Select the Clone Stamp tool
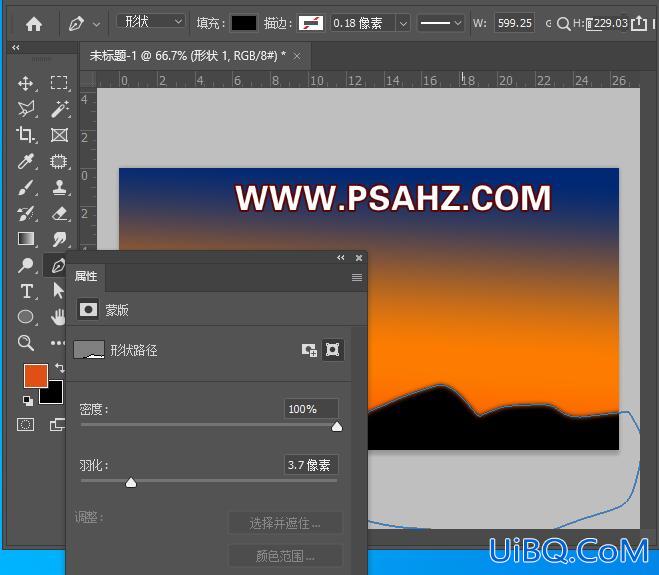Screen dimensions: 659x575 [x=59, y=187]
